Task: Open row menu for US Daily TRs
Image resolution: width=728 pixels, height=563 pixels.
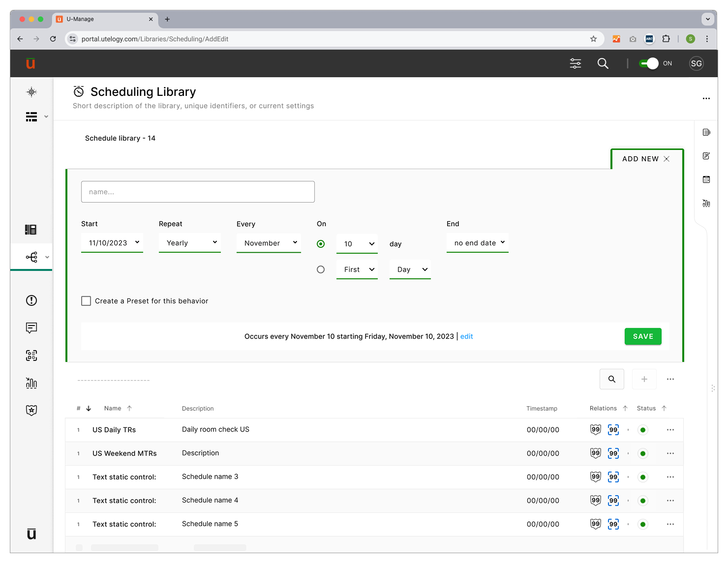Action: click(x=670, y=430)
